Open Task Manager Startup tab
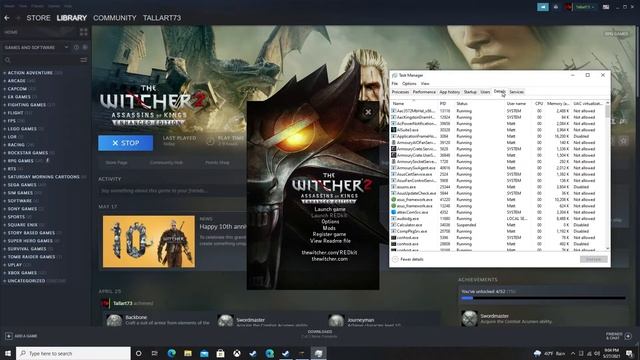This screenshot has width=640, height=360. (x=470, y=92)
